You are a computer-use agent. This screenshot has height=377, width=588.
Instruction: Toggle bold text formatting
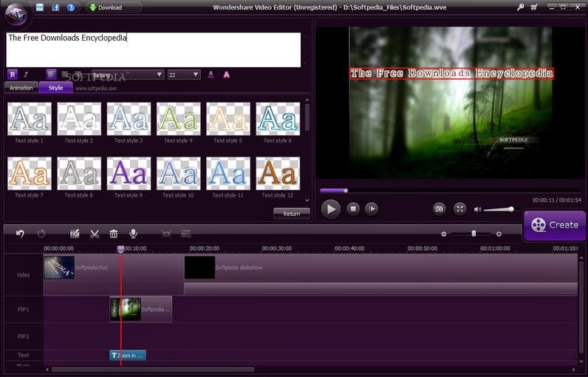click(13, 74)
